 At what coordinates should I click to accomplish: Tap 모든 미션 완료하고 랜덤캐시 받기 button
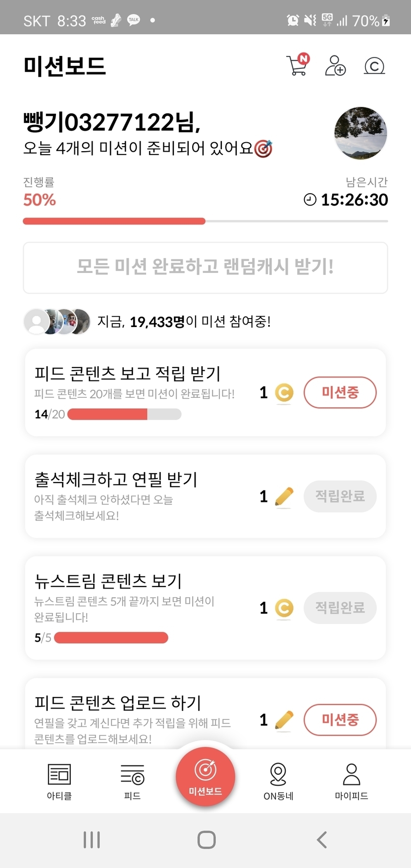click(205, 268)
